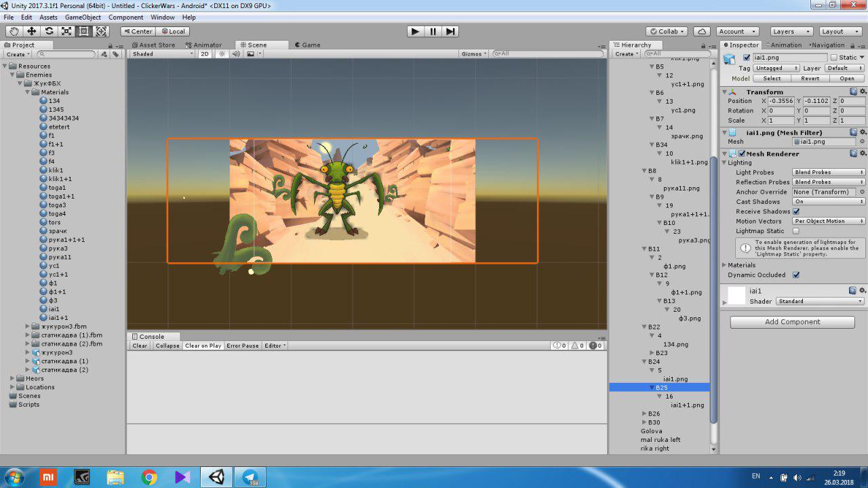The height and width of the screenshot is (488, 868).
Task: Click Position X input field
Action: click(781, 101)
